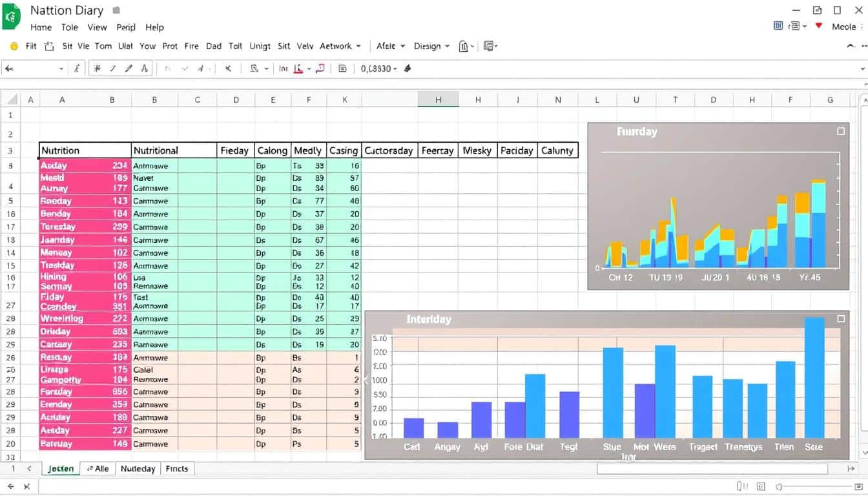Viewport: 868px width, 496px height.
Task: Click the red heart icon near Meole
Action: (x=819, y=26)
